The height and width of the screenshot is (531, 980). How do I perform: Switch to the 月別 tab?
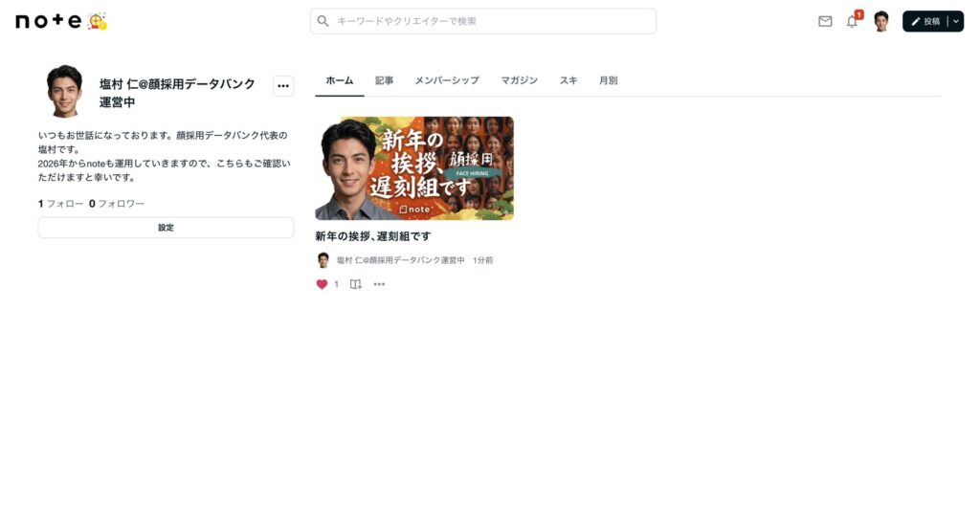coord(608,80)
